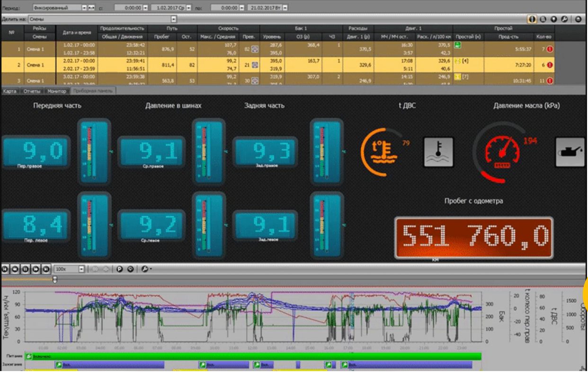Click speeding icon next to 30 in row 3
Screen dimensions: 588x372
coord(255,80)
